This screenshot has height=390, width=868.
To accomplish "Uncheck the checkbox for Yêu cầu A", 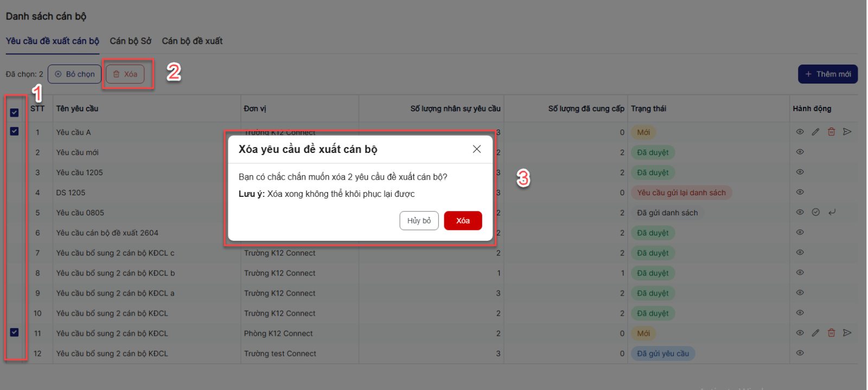I will pyautogui.click(x=15, y=131).
